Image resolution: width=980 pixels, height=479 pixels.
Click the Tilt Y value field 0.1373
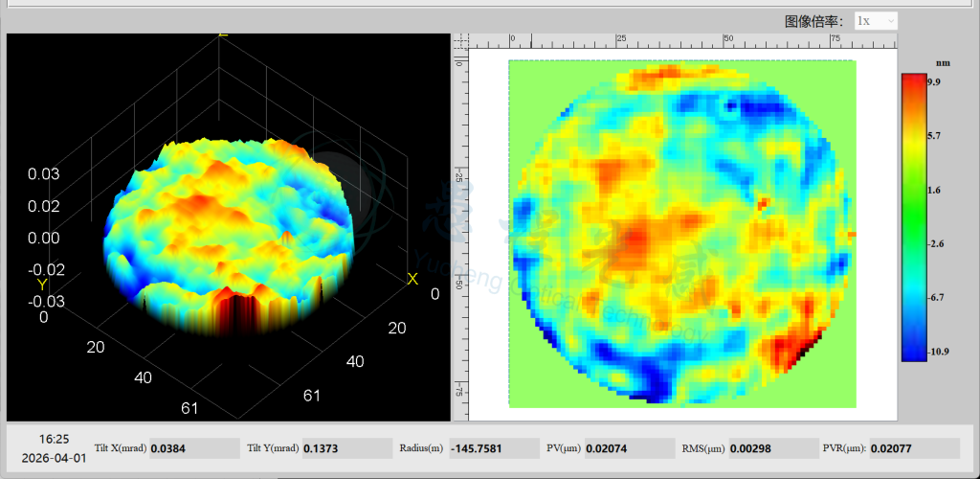[x=346, y=448]
